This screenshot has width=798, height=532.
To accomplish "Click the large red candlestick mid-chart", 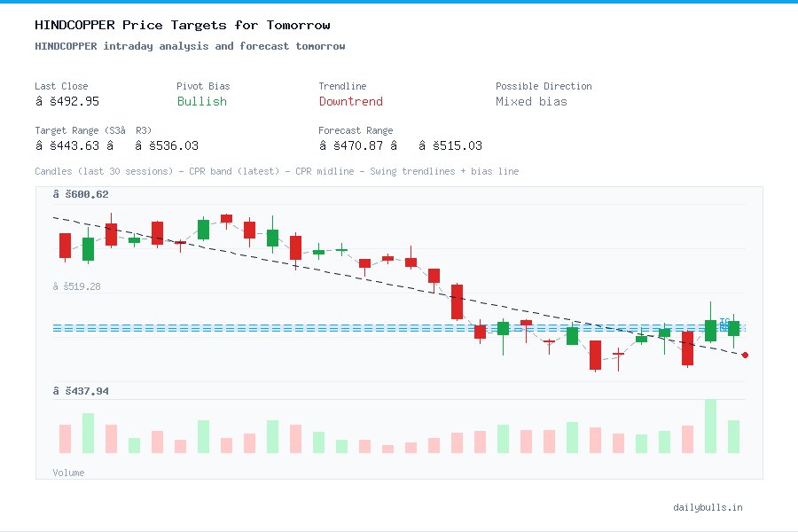I will pos(457,301).
